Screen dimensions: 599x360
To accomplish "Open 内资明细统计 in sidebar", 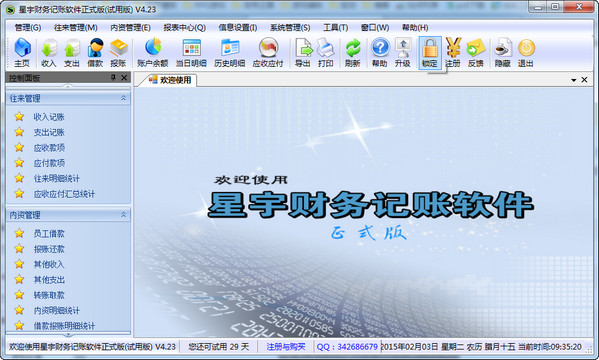I will tap(57, 310).
